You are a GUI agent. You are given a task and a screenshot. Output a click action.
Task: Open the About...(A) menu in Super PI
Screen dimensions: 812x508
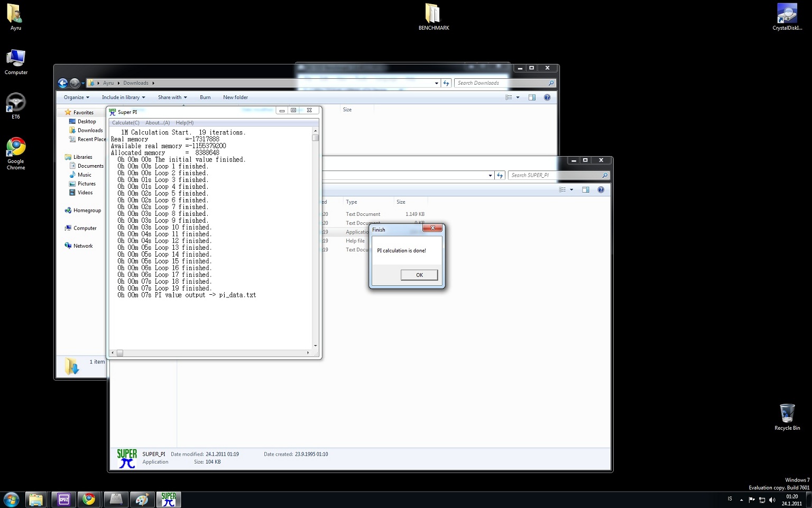(158, 123)
